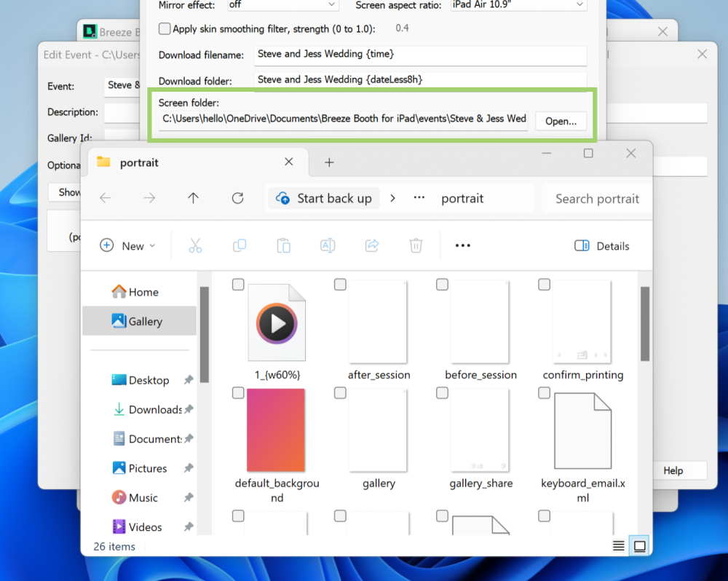The height and width of the screenshot is (581, 728).
Task: Open the See more ellipsis in Explorer toolbar
Action: pos(462,245)
